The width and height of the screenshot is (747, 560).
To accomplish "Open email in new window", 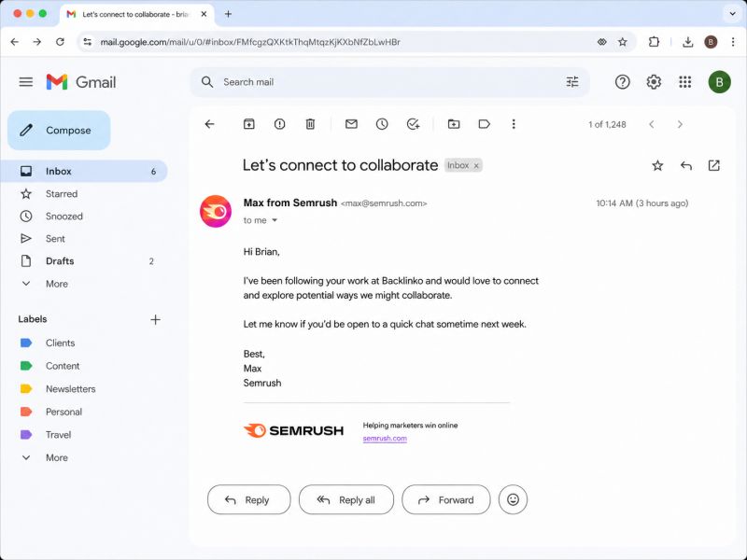I will point(713,165).
